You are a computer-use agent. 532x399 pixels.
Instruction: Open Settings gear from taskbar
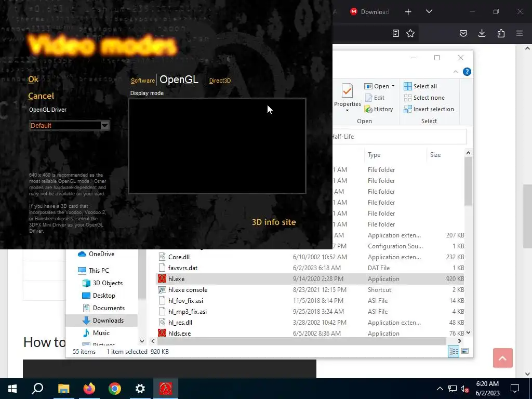140,389
